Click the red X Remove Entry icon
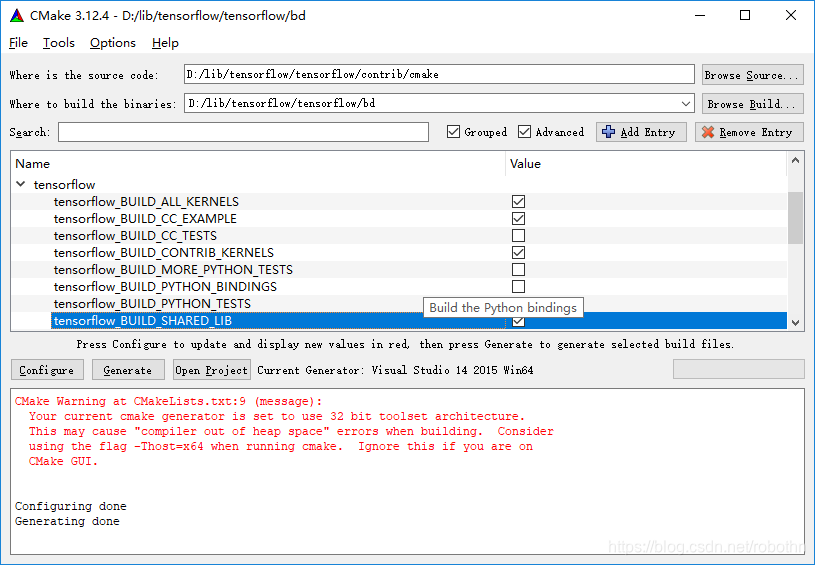The width and height of the screenshot is (815, 565). tap(707, 132)
